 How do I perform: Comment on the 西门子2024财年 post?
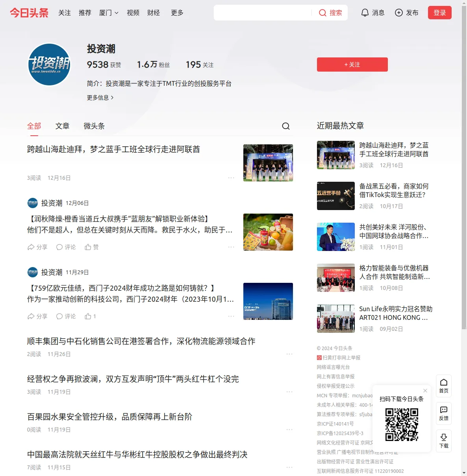[x=66, y=316]
